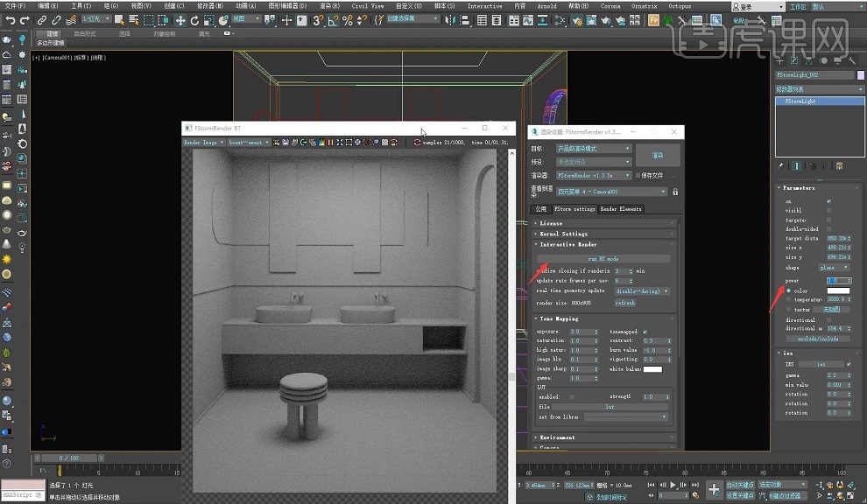The image size is (867, 504).
Task: Open the Ornatrix menu
Action: 645,6
